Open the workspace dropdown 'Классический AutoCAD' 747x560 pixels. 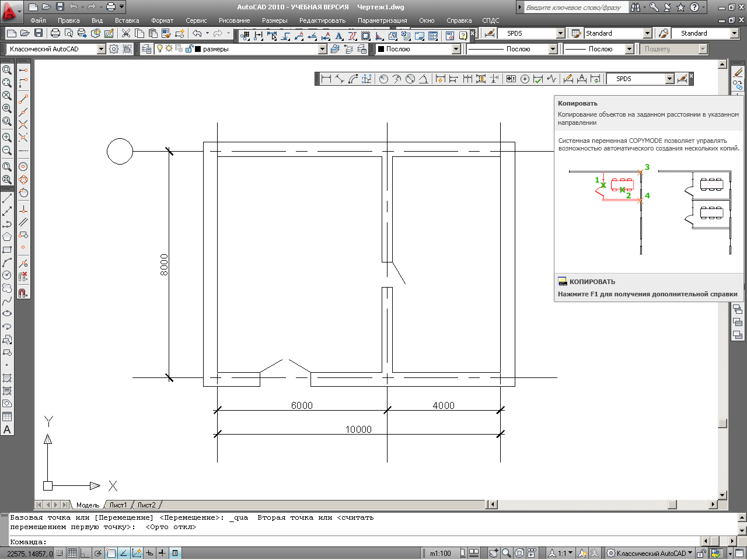(x=56, y=49)
